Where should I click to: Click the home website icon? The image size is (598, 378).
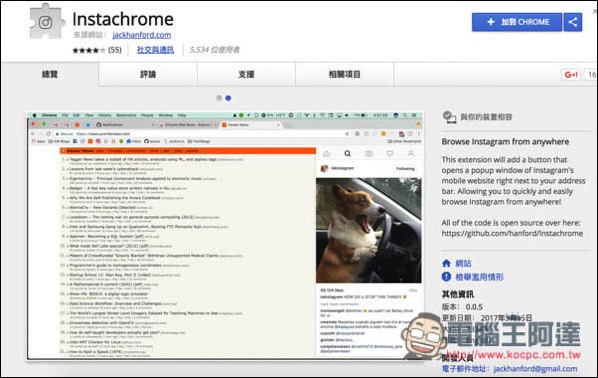tap(446, 263)
